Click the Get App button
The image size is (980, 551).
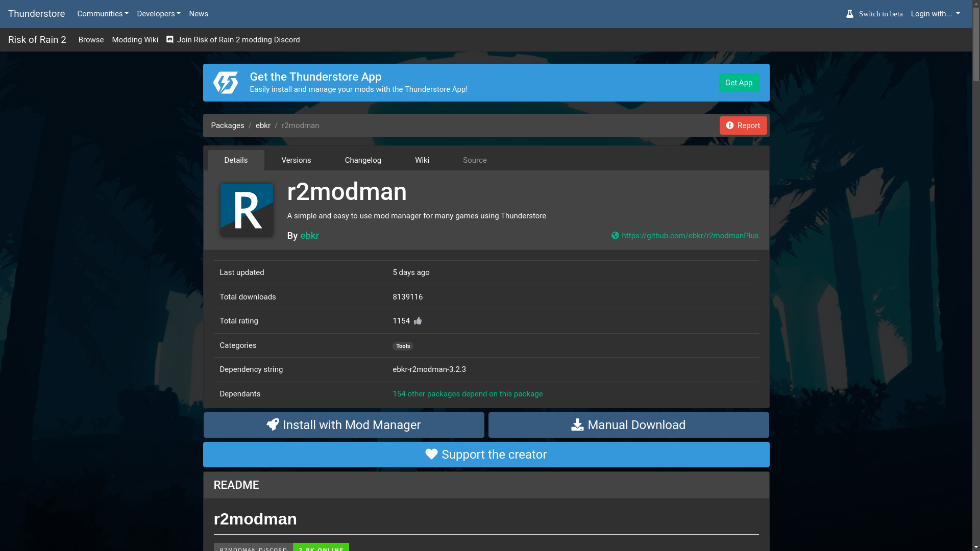(739, 83)
